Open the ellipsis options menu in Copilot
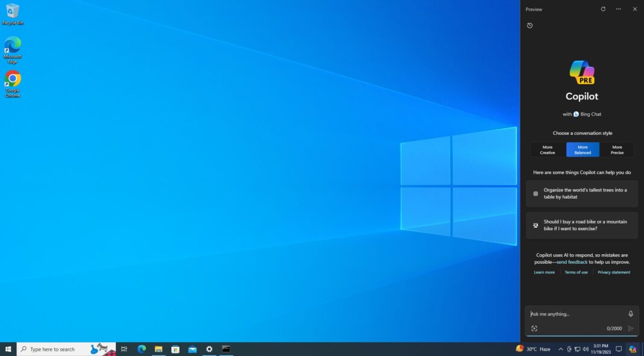Viewport: 644px width, 356px height. 617,9
